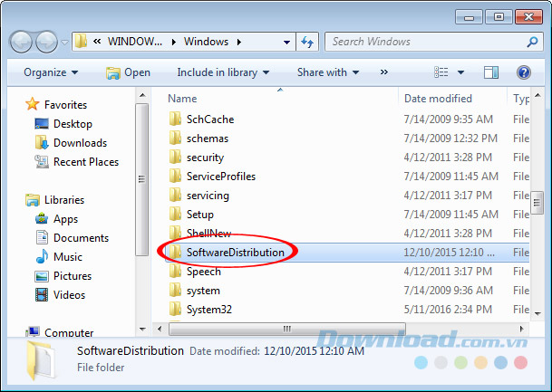Open Help with the question mark
Image resolution: width=552 pixels, height=392 pixels.
point(524,72)
